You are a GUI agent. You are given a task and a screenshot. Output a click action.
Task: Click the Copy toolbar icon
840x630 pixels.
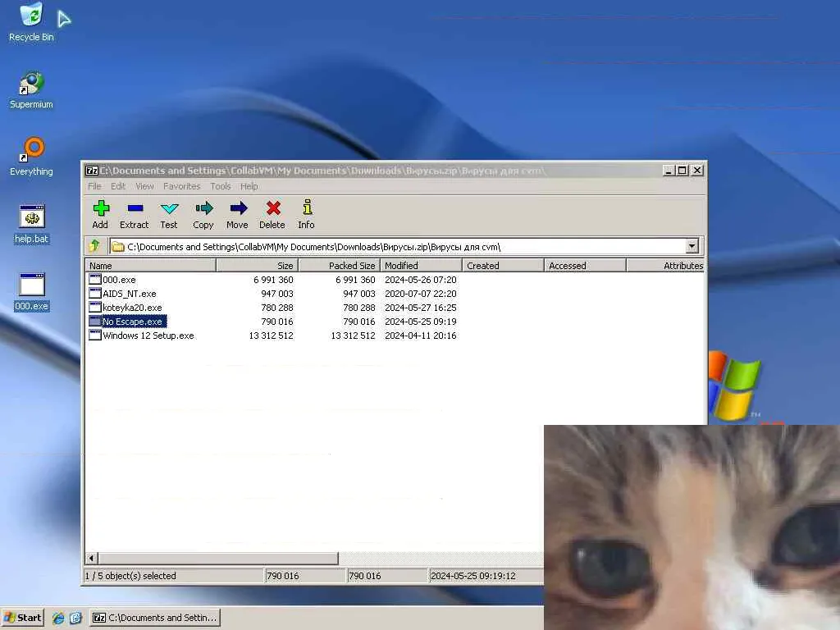coord(203,208)
